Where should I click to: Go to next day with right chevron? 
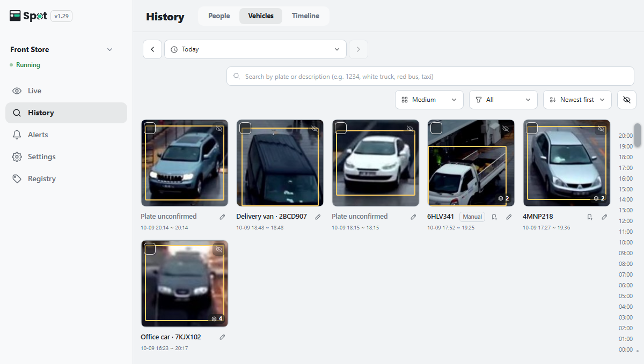358,49
